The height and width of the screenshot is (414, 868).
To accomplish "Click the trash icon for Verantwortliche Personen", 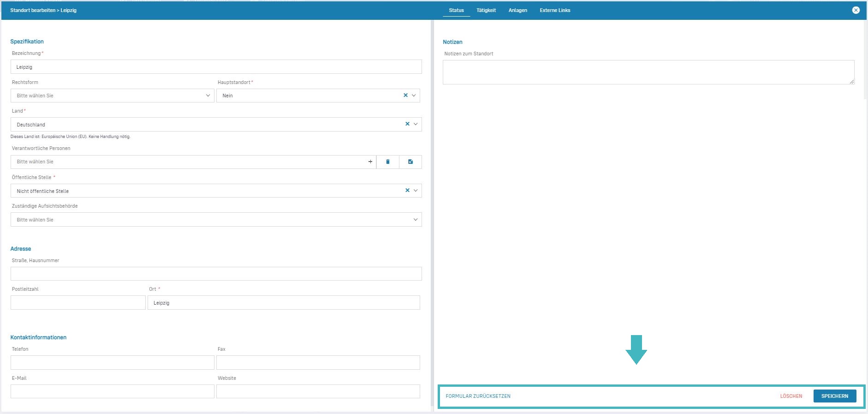I will tap(388, 162).
